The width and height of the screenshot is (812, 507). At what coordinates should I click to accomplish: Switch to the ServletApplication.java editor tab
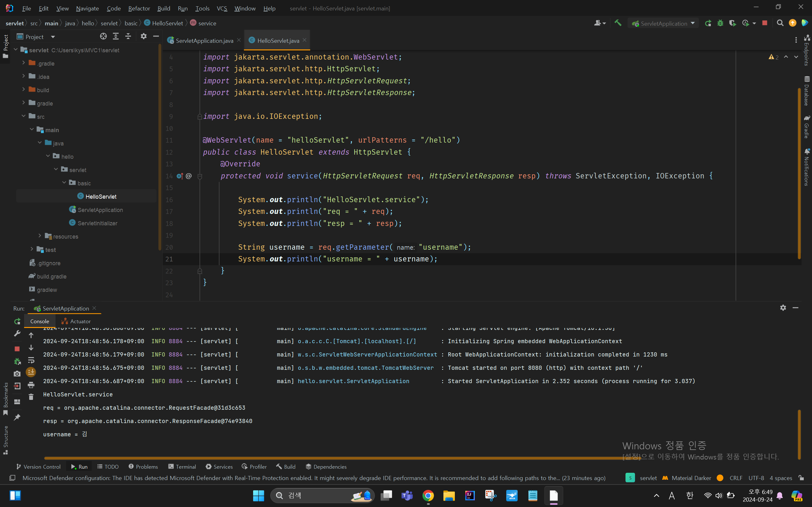204,41
